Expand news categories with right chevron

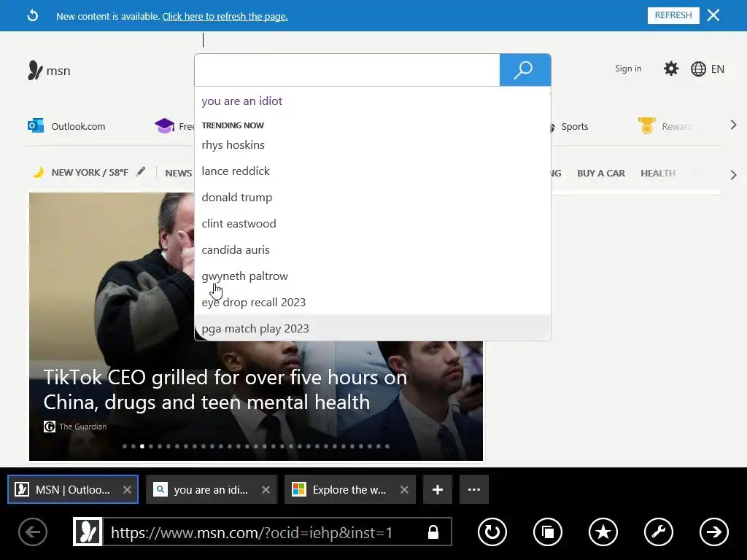pos(734,175)
